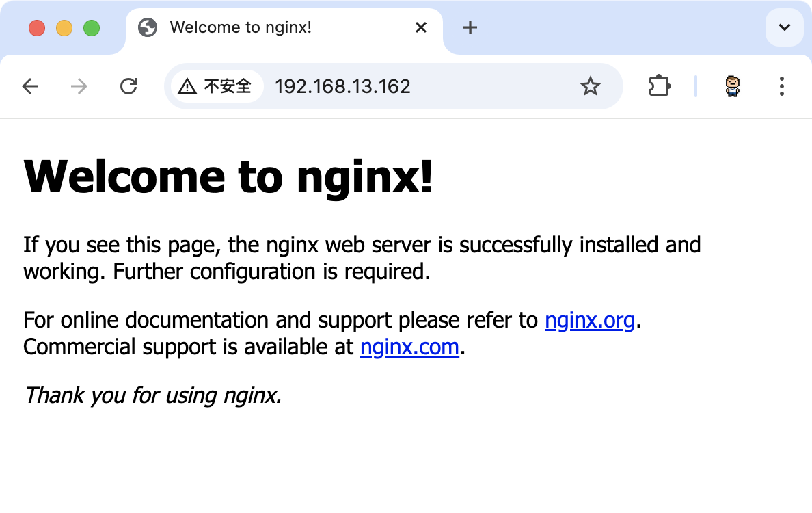The width and height of the screenshot is (812, 513).
Task: Click the italic Thank you for using nginx text
Action: click(152, 395)
